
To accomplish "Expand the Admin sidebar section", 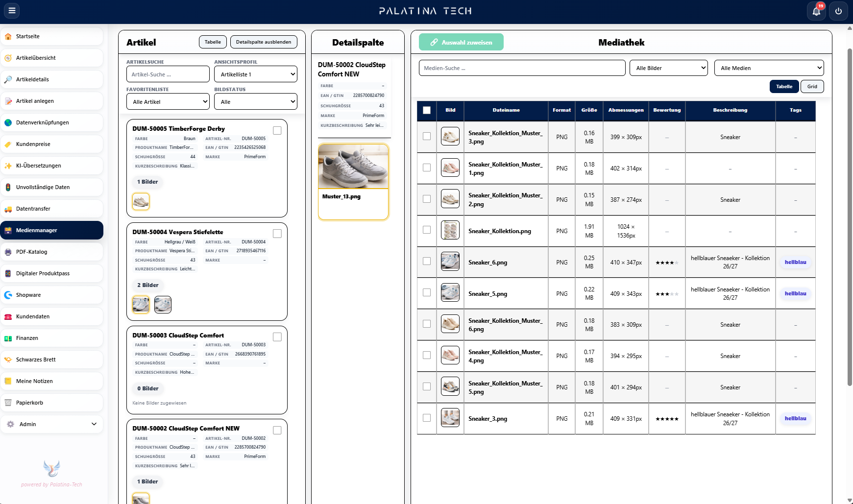I will pyautogui.click(x=52, y=424).
